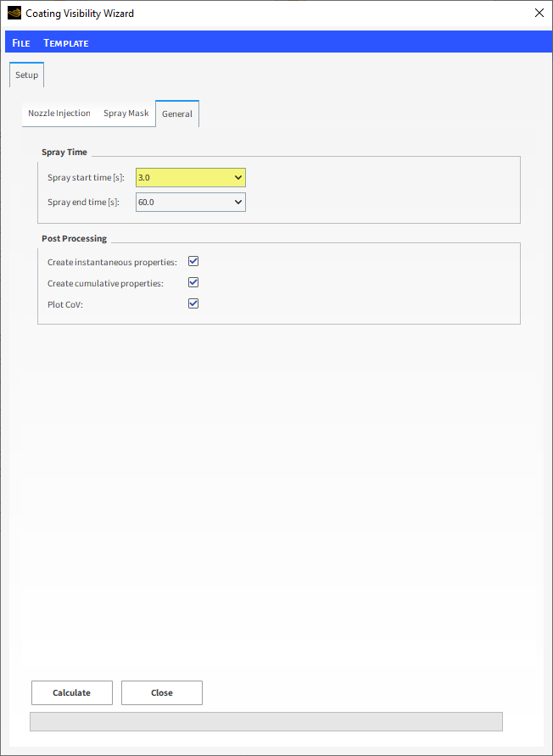Open the Template menu
Screen dimensions: 553x756
(66, 43)
